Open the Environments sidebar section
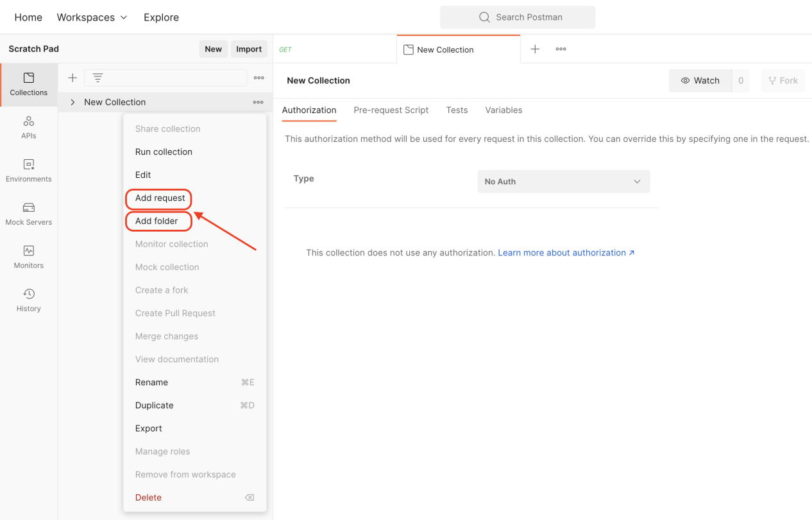812x520 pixels. pos(29,170)
